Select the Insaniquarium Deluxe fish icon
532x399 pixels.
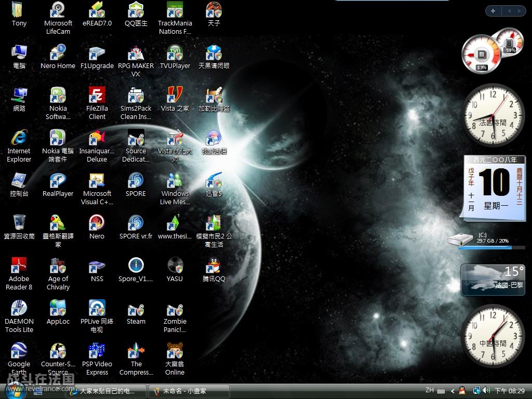coord(97,137)
